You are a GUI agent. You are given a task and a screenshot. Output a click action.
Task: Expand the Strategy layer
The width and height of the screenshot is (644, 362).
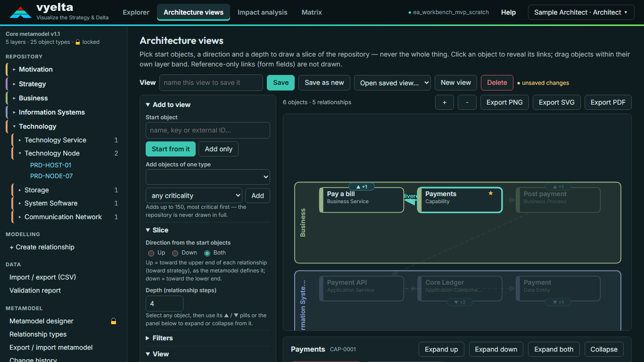point(15,84)
